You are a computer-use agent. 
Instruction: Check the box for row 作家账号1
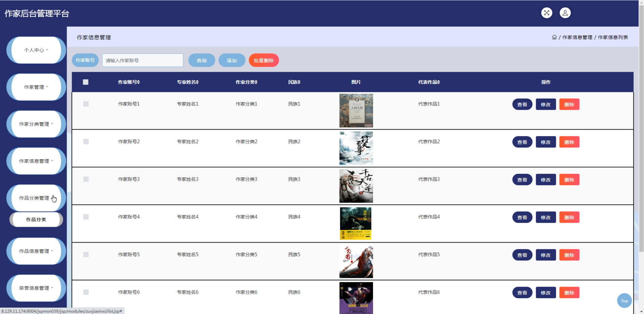[86, 104]
